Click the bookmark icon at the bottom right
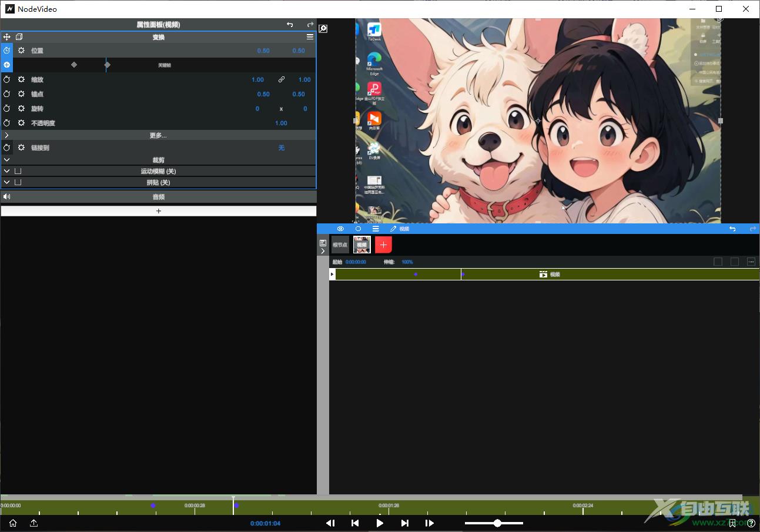Viewport: 760px width, 532px height. click(732, 523)
